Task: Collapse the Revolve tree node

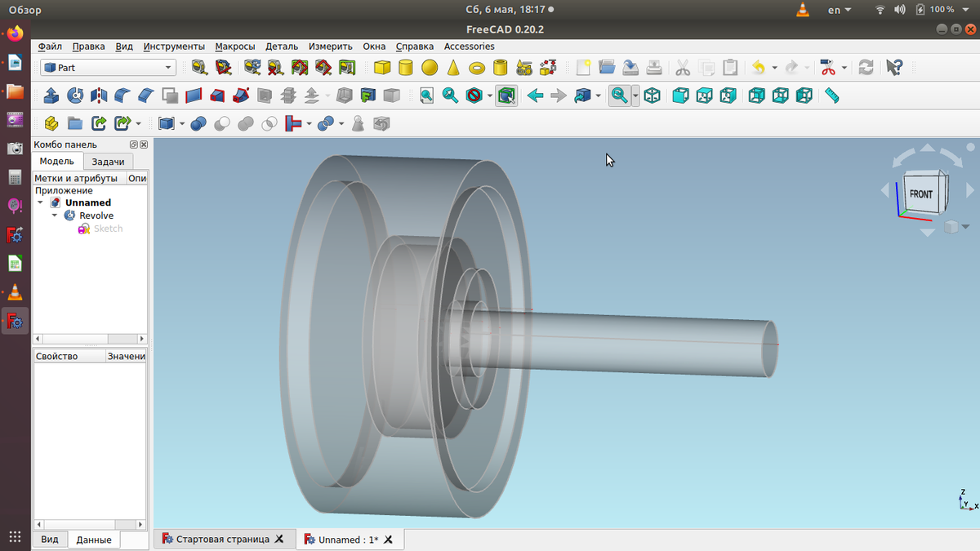Action: coord(55,216)
